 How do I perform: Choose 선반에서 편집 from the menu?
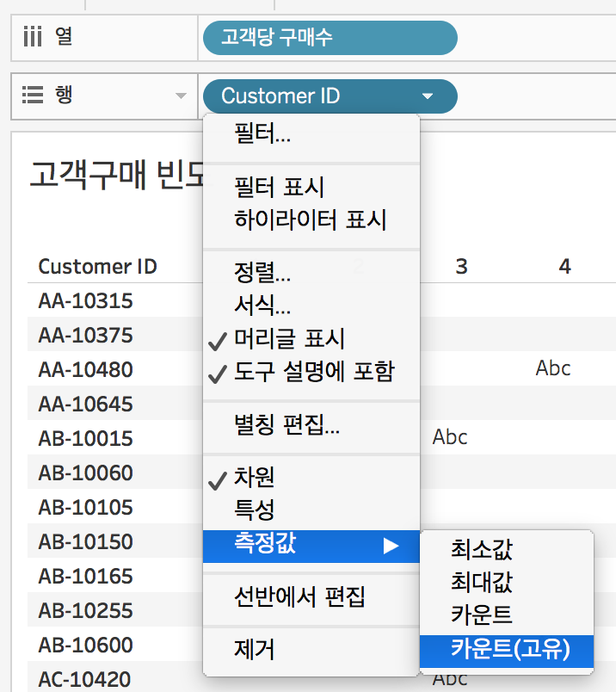coord(311,597)
